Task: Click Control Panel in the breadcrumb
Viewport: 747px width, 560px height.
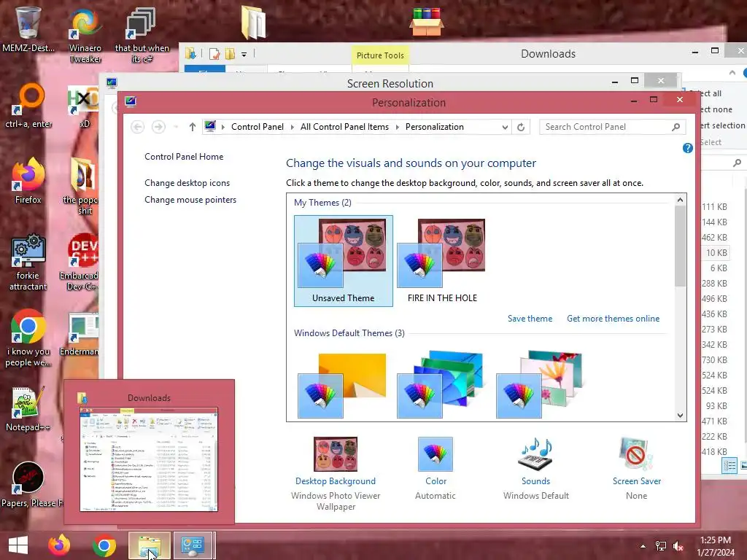Action: pos(258,127)
